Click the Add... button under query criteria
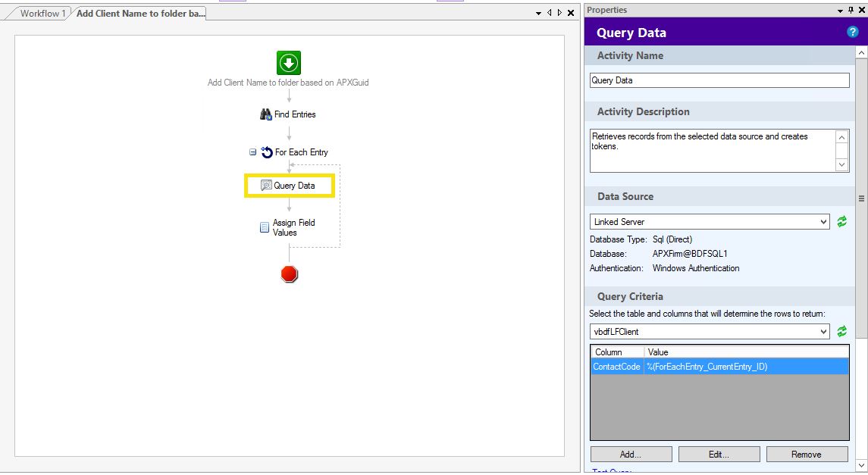Image resolution: width=868 pixels, height=475 pixels. coord(631,455)
